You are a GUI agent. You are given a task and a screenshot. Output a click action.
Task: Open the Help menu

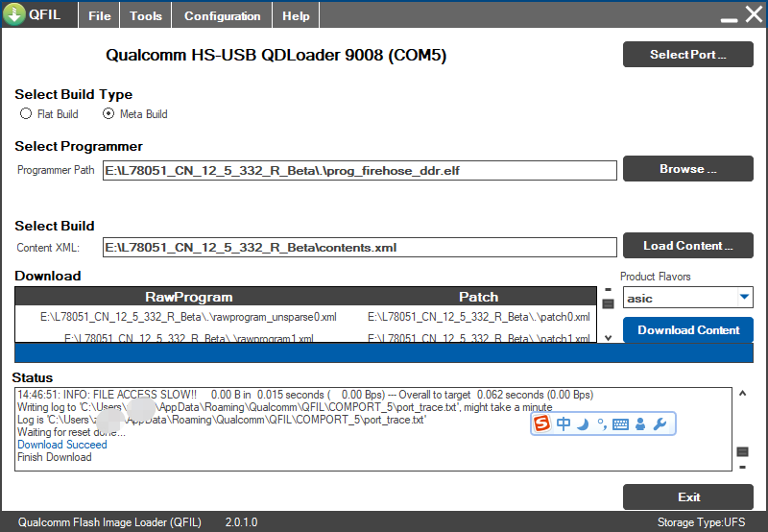(x=296, y=15)
